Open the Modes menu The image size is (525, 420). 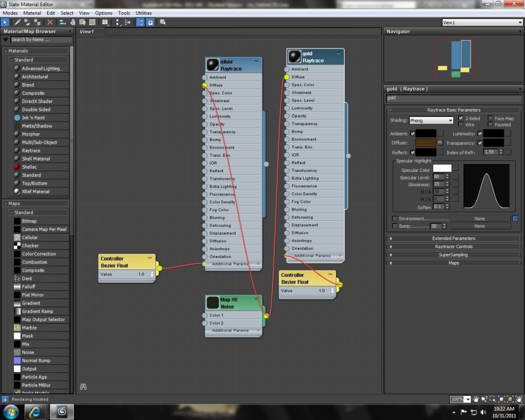tap(10, 13)
